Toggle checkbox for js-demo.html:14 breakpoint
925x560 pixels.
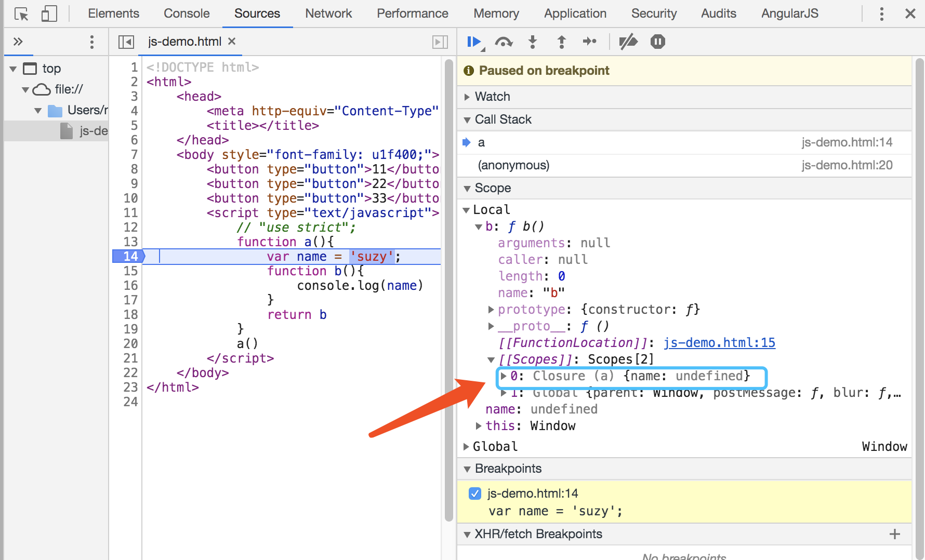pos(475,493)
